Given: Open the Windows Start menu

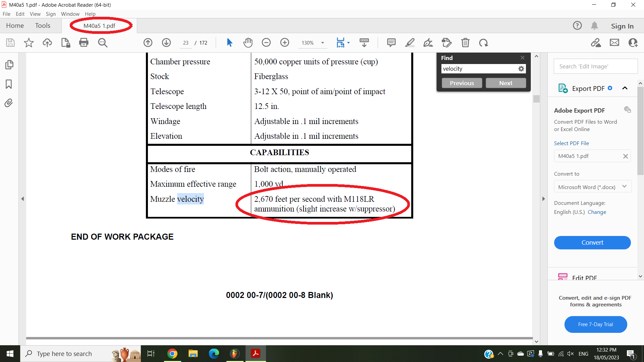Looking at the screenshot, I should pyautogui.click(x=10, y=354).
